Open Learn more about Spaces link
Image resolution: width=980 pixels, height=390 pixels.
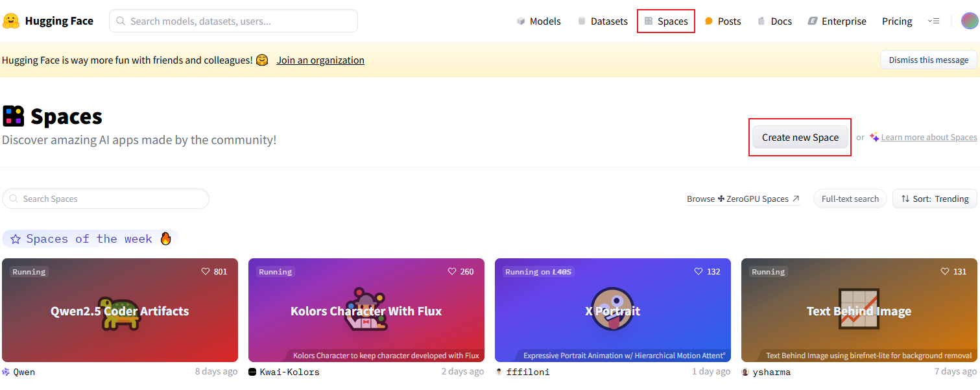coord(929,137)
